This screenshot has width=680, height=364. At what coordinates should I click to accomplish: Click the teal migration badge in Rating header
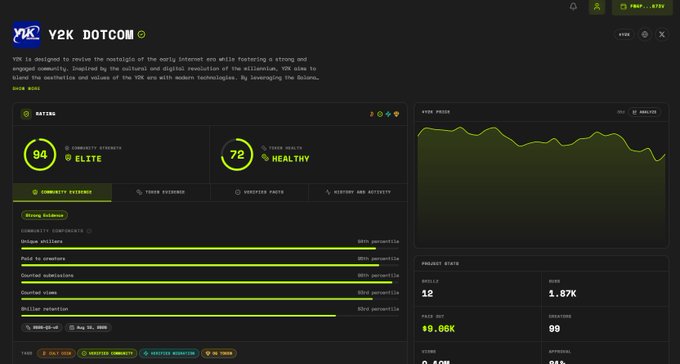(388, 114)
